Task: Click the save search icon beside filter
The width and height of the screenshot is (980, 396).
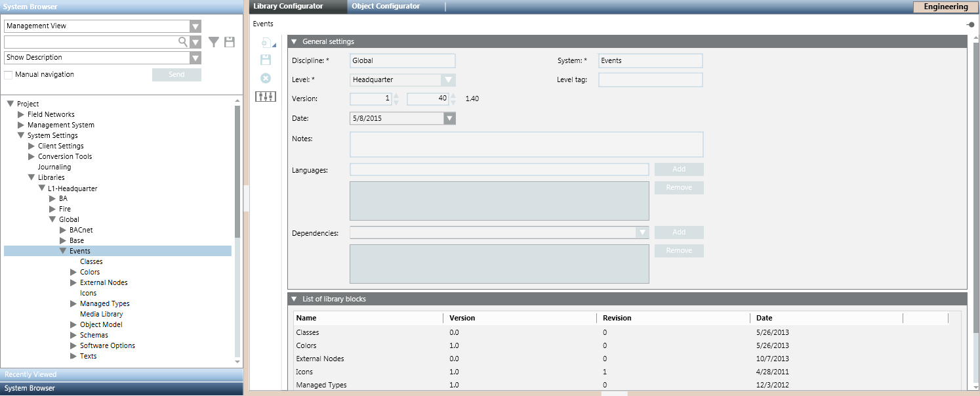Action: click(x=230, y=42)
